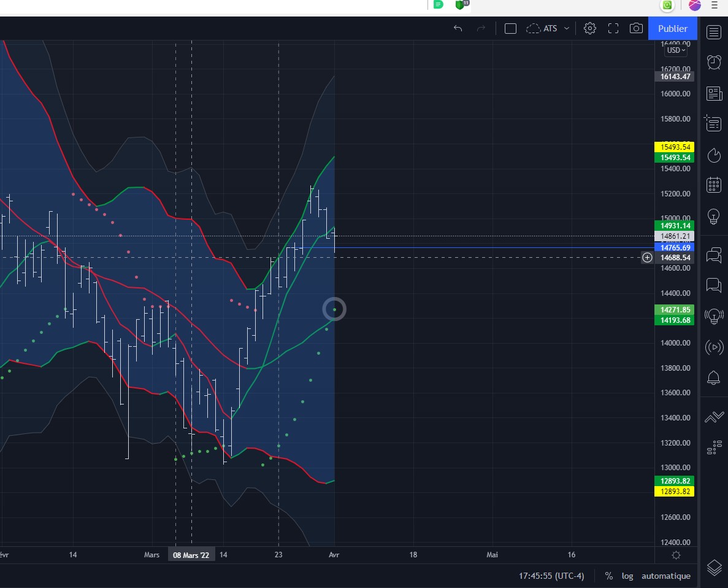728x588 pixels.
Task: Click the yellow 12893.82 price label
Action: pos(674,491)
